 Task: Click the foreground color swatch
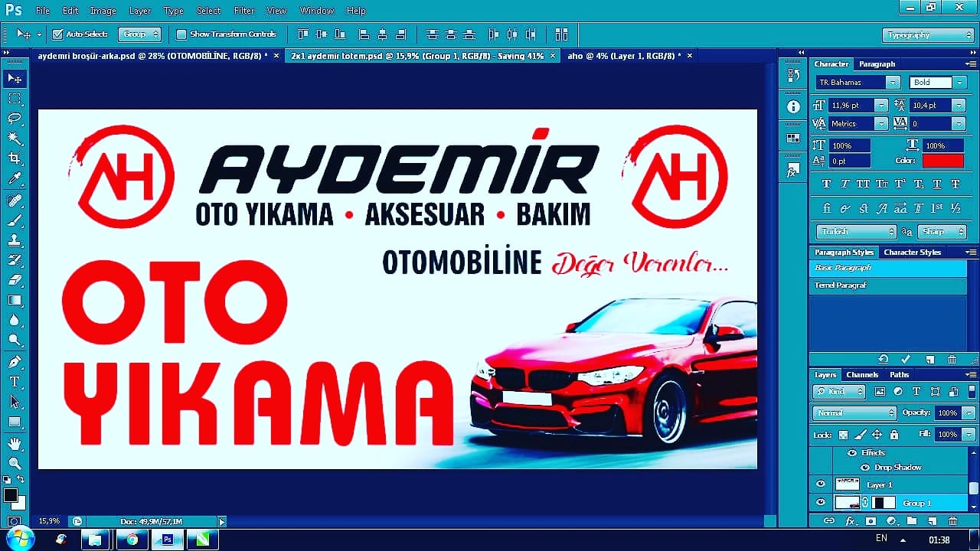[x=10, y=495]
